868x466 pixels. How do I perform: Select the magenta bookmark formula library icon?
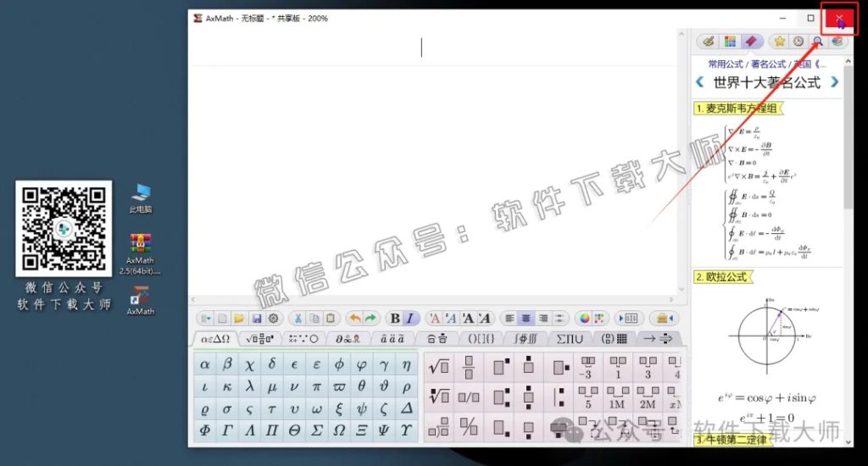(751, 41)
